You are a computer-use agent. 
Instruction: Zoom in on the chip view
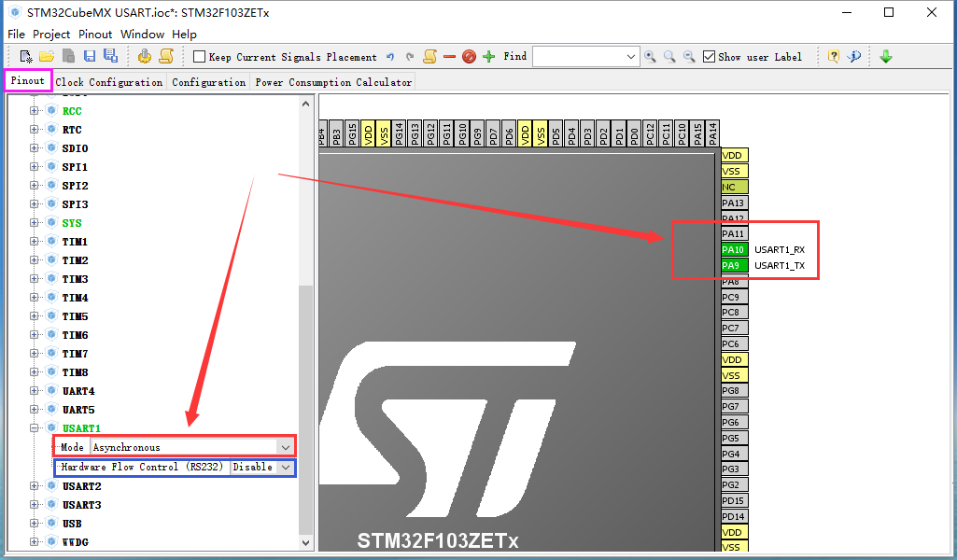651,57
